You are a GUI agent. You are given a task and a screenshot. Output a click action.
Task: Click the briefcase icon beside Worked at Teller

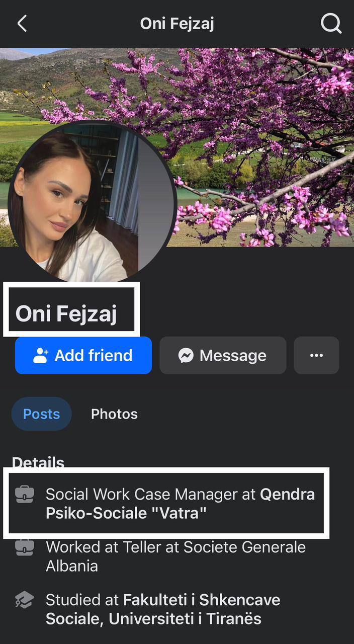click(x=25, y=547)
